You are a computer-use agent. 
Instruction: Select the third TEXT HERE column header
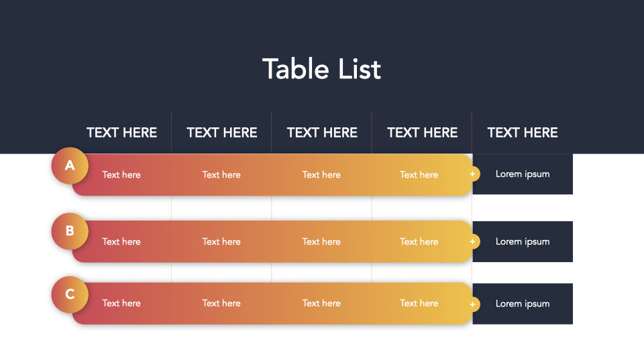[x=322, y=133]
